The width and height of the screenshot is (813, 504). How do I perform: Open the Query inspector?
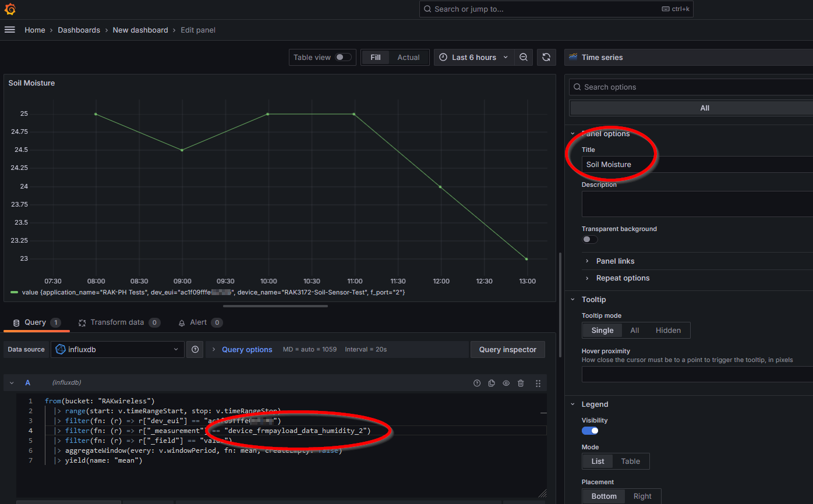tap(507, 349)
